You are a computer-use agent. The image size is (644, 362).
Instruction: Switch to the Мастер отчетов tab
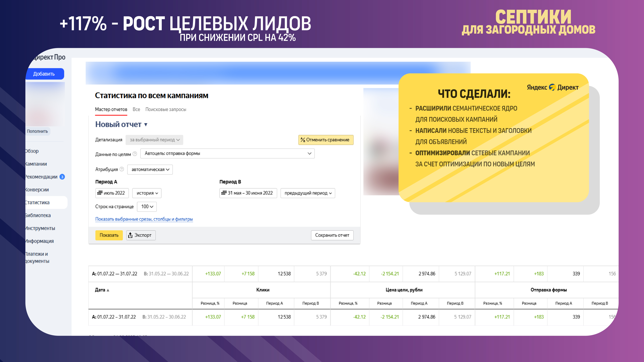tap(111, 109)
